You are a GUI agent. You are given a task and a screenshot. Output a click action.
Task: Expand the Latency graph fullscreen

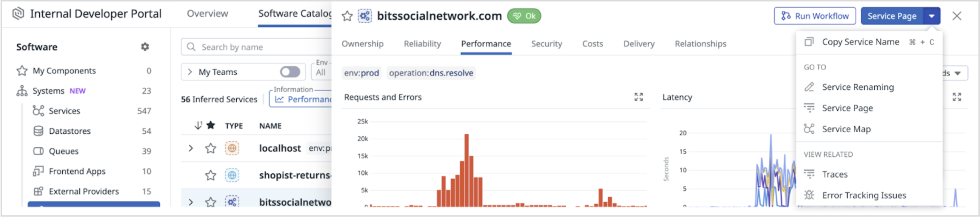tap(957, 97)
